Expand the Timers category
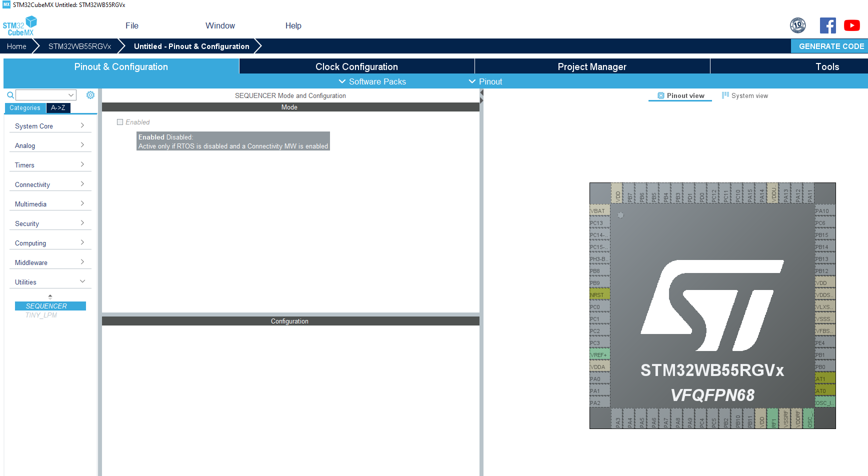Screen dimensions: 868x476 (50, 165)
